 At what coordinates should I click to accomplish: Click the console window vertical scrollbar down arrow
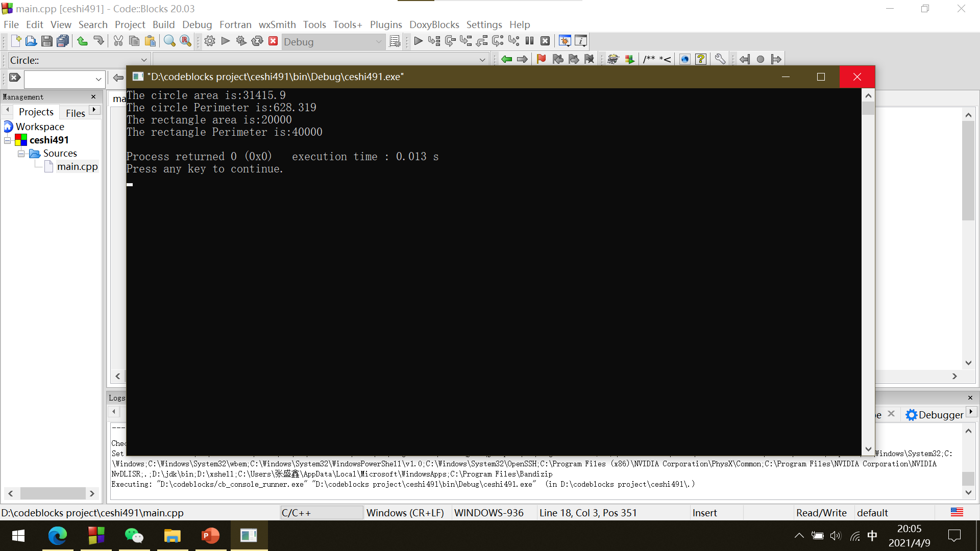[868, 449]
